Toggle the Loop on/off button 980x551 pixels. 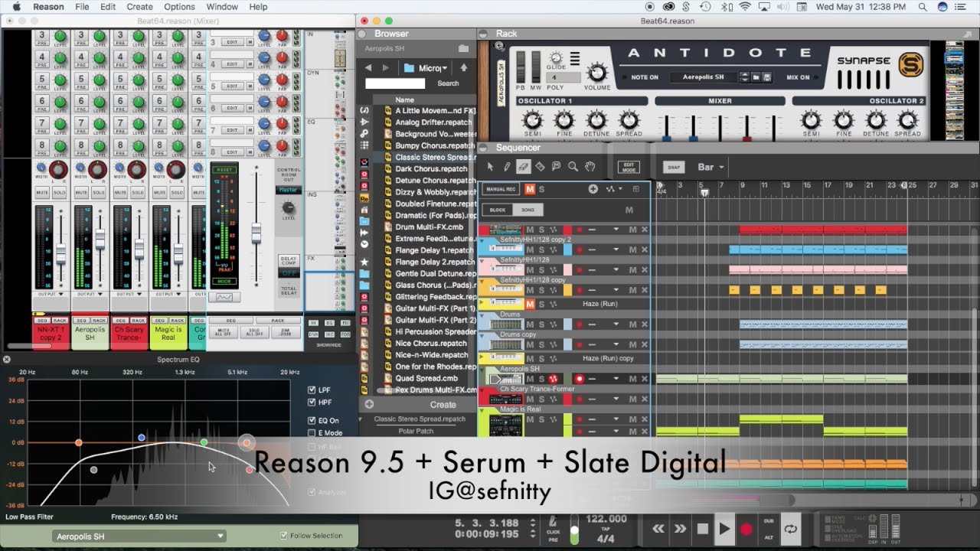791,528
